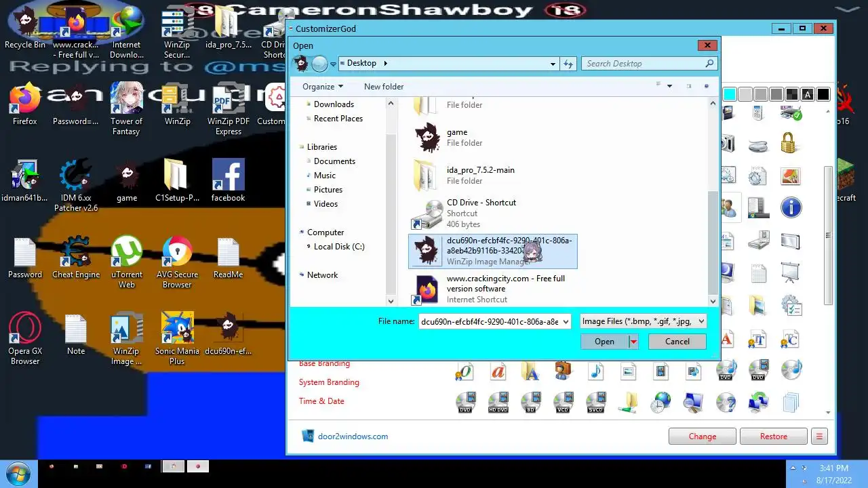
Task: Choose the text document icon in CustomizerGod grid
Action: coord(758,272)
